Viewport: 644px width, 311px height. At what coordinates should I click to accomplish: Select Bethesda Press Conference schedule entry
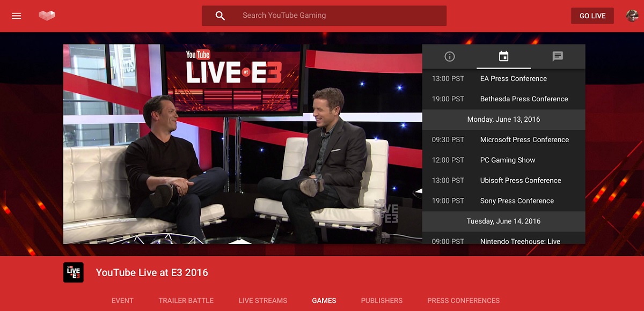coord(503,99)
